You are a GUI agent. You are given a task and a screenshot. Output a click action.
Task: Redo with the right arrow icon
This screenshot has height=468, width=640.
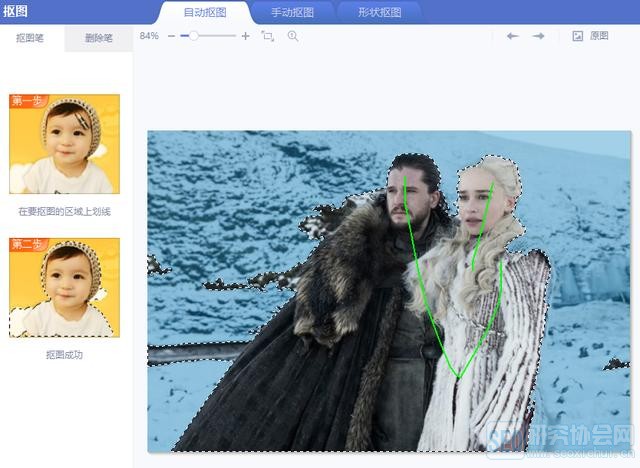538,36
